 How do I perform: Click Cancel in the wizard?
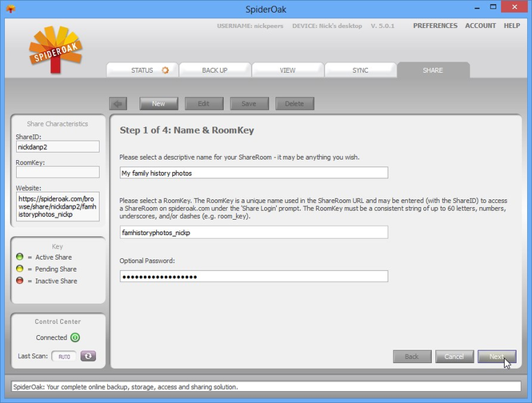[x=454, y=357]
